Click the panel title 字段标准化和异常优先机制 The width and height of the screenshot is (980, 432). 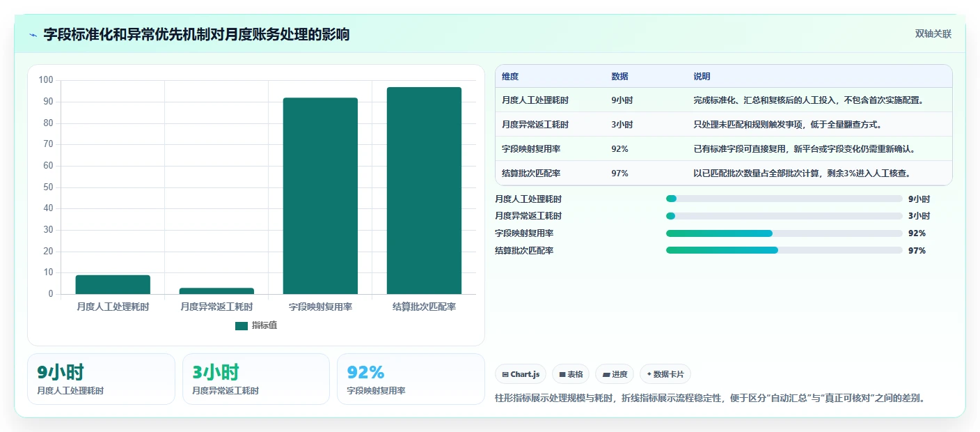point(196,34)
